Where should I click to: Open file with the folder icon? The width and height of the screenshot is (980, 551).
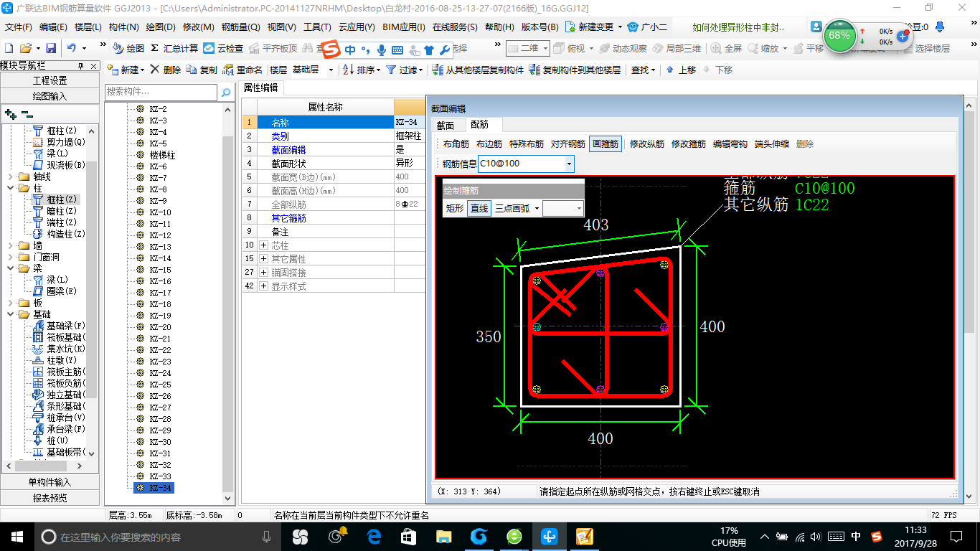click(25, 48)
